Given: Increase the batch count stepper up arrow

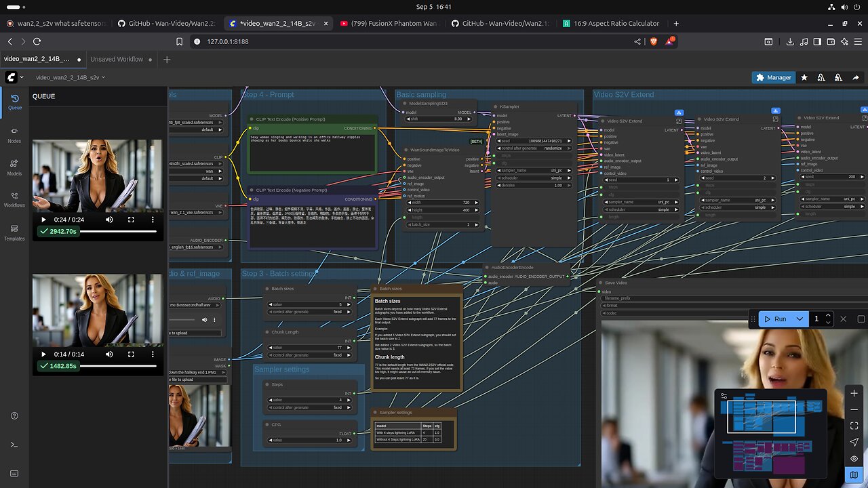Looking at the screenshot, I should [828, 315].
